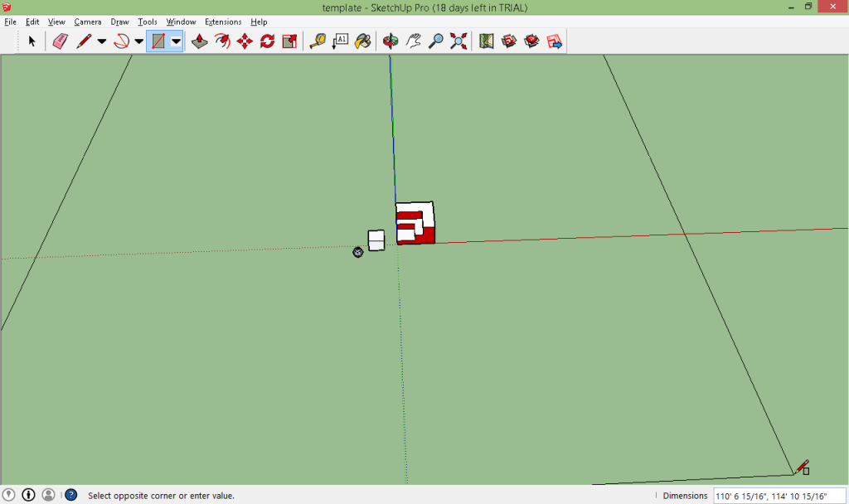The image size is (849, 504).
Task: Choose the Move tool
Action: pyautogui.click(x=245, y=41)
